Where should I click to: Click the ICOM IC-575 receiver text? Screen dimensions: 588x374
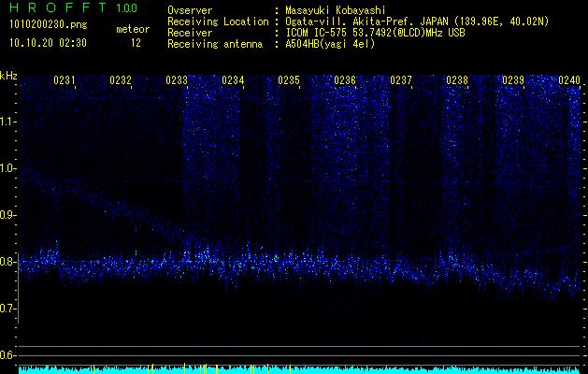point(375,33)
